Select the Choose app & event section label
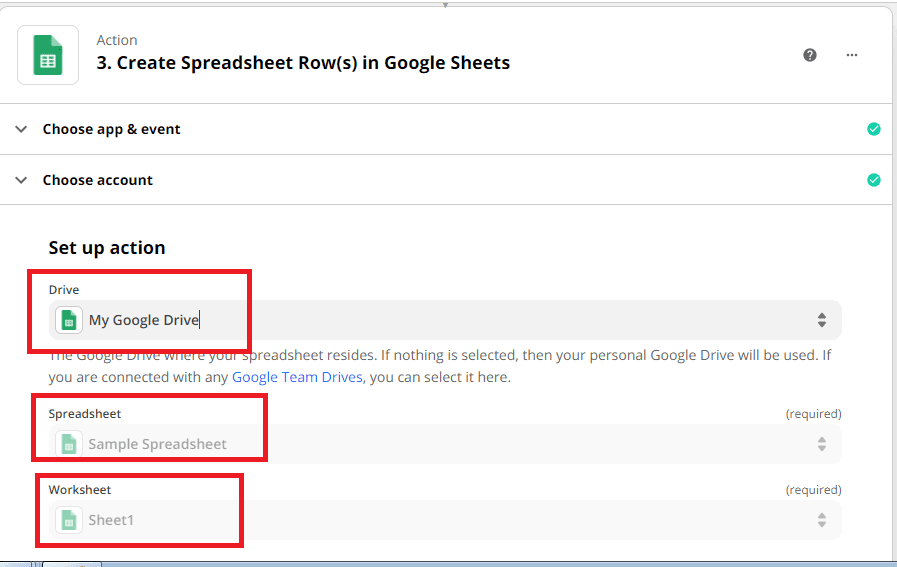 111,129
